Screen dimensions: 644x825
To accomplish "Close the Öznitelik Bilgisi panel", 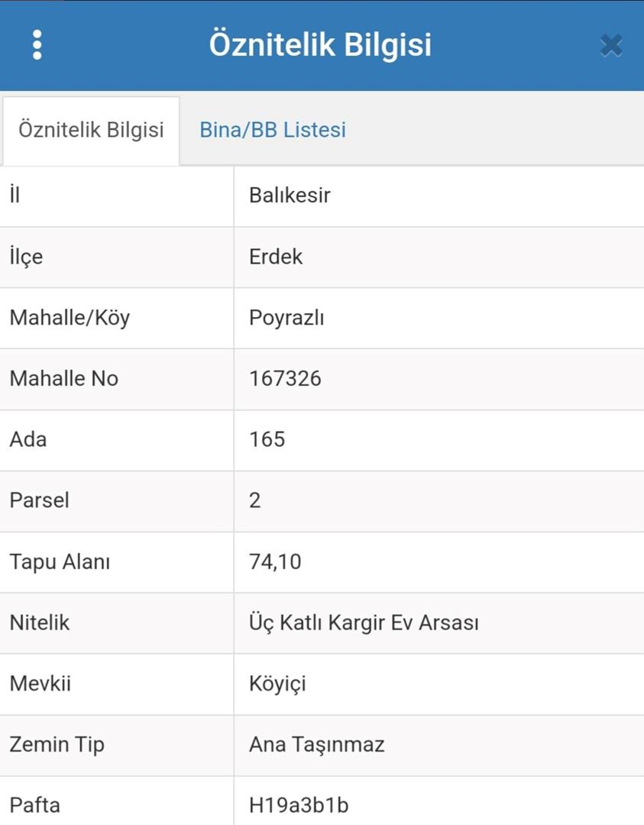I will coord(611,46).
